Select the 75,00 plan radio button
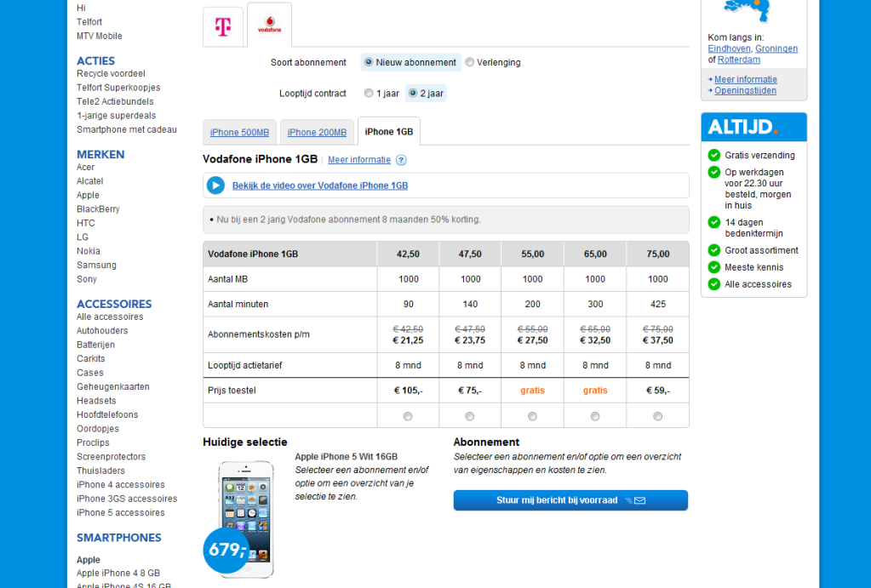The width and height of the screenshot is (871, 588). pyautogui.click(x=657, y=416)
